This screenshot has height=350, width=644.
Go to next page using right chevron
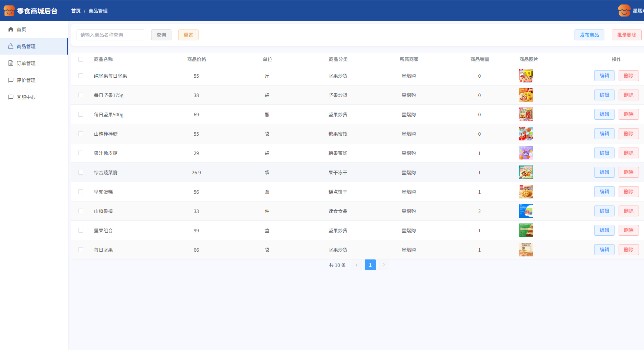(384, 265)
